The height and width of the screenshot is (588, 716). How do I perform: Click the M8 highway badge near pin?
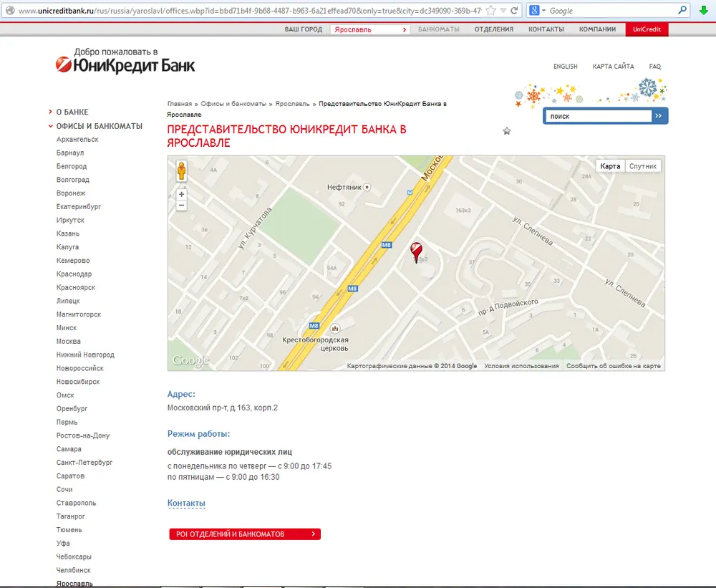tap(387, 245)
